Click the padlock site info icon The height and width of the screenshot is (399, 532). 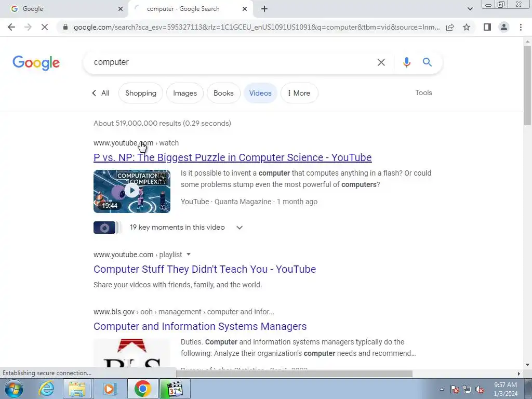[x=65, y=27]
